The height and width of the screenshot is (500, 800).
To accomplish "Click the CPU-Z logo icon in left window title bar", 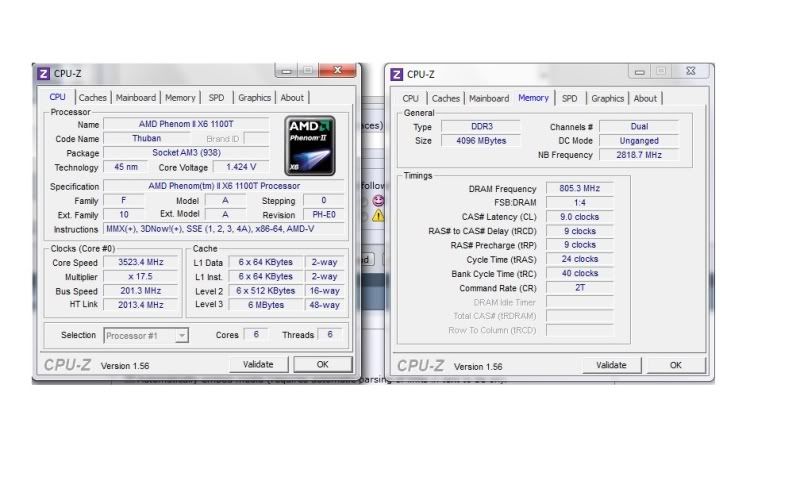I will pyautogui.click(x=43, y=73).
